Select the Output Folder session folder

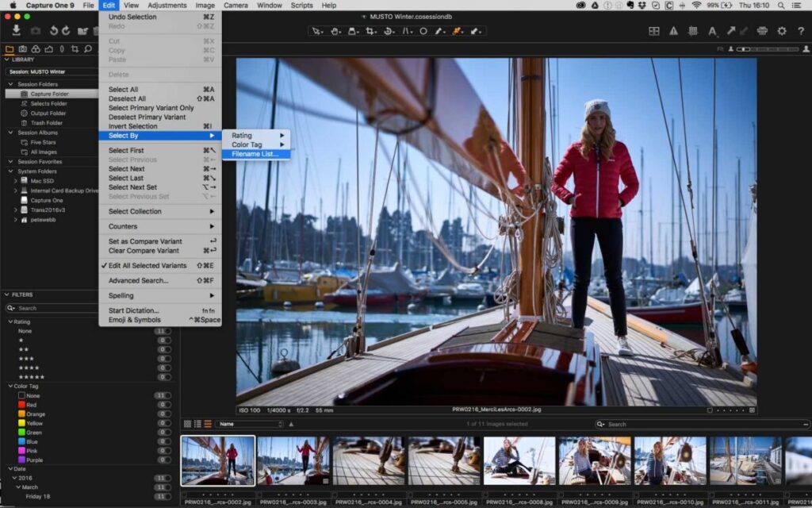48,114
